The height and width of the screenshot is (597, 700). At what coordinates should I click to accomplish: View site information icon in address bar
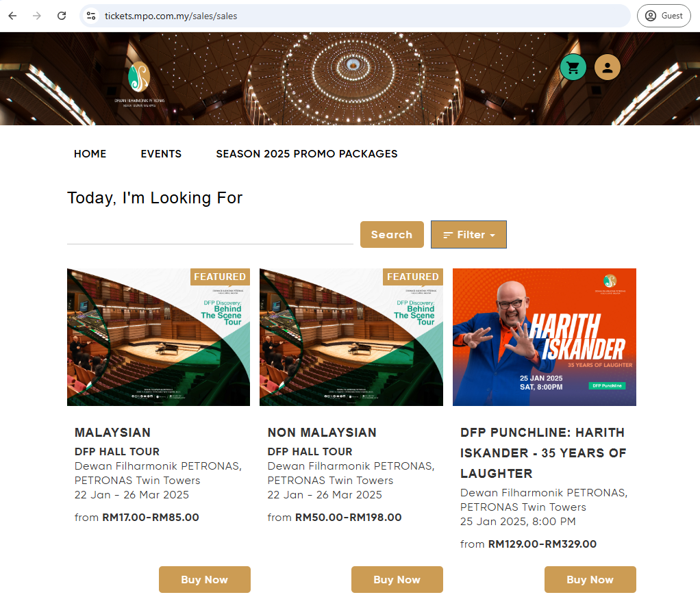(91, 16)
